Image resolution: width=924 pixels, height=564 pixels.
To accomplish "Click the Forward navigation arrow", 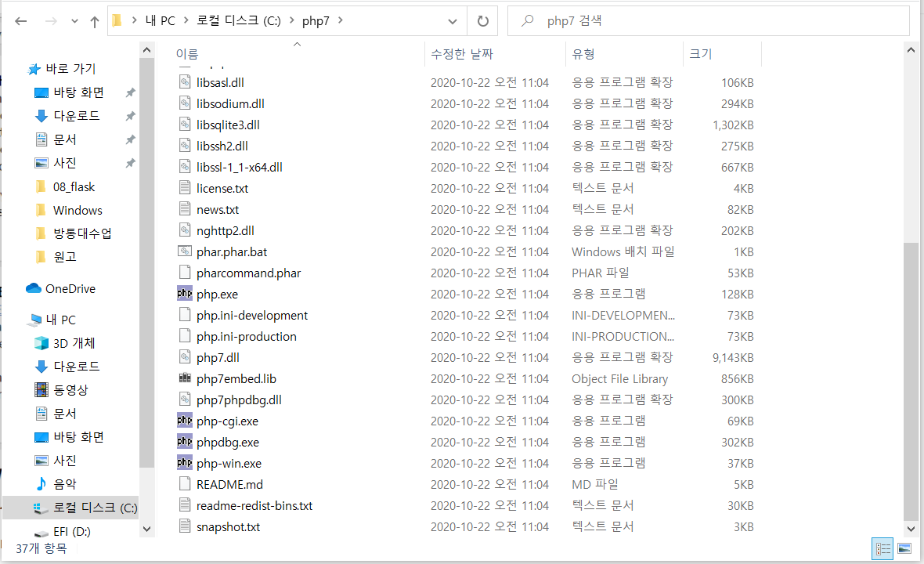I will (51, 21).
